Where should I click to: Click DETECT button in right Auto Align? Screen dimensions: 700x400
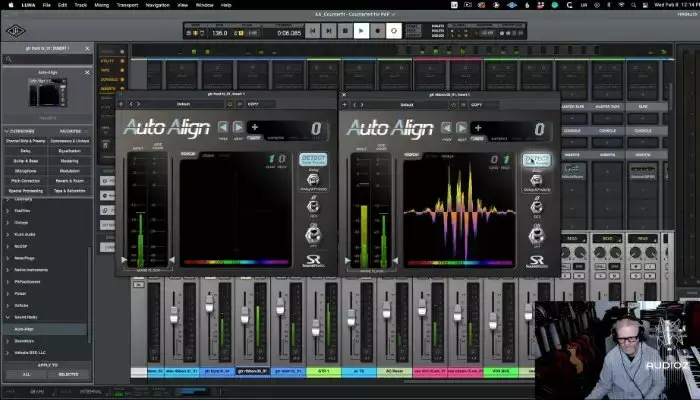pos(537,160)
